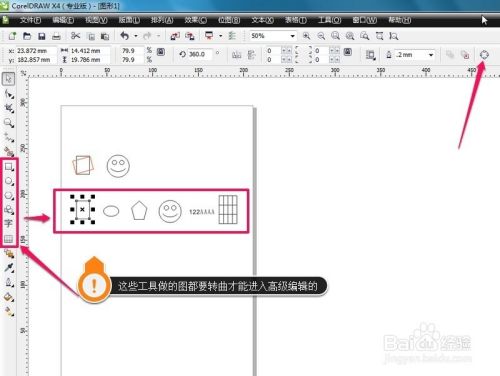
Task: Open a file from the toolbar
Action: (27, 36)
